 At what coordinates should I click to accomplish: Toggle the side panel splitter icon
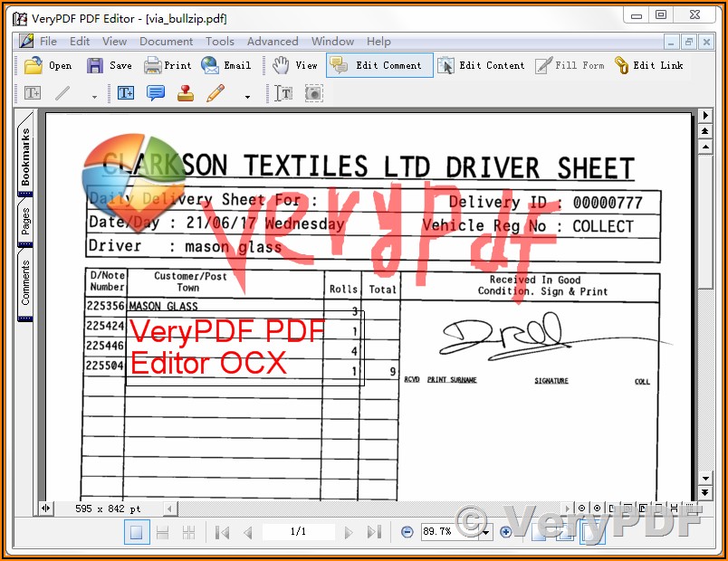tap(45, 509)
